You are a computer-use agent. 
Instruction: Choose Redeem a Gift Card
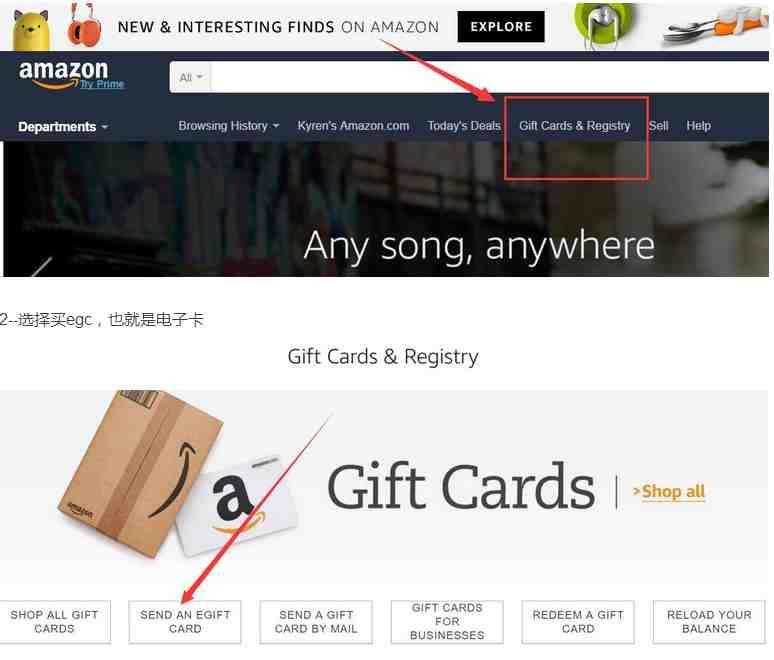[x=578, y=622]
